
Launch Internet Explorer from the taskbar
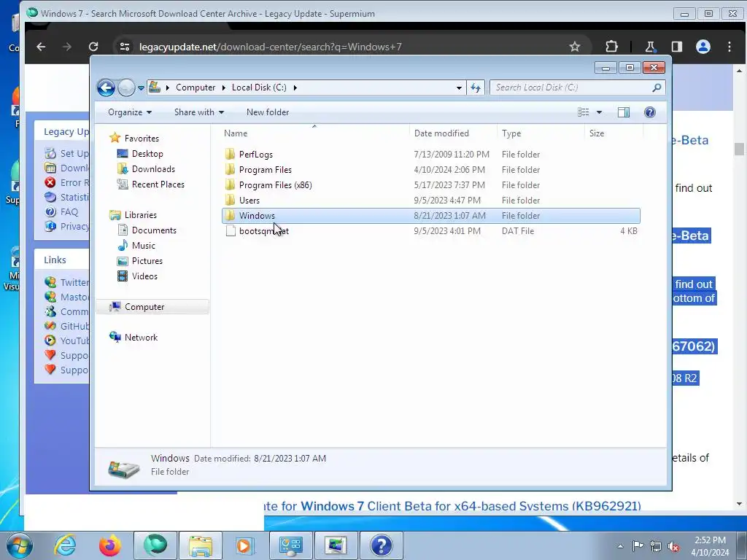[65, 545]
